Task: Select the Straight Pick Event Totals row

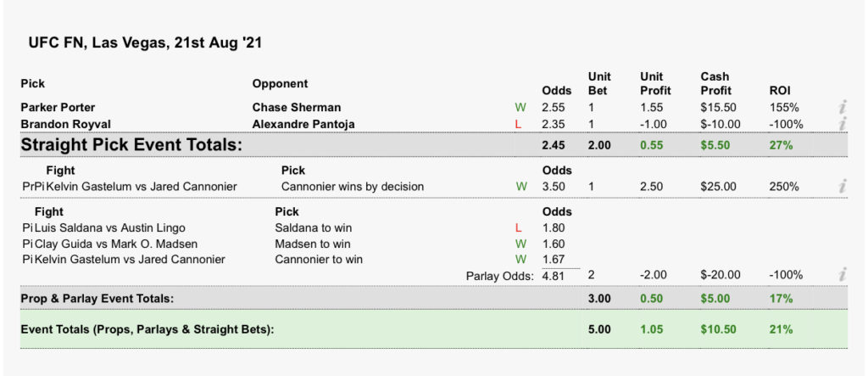Action: [x=131, y=145]
